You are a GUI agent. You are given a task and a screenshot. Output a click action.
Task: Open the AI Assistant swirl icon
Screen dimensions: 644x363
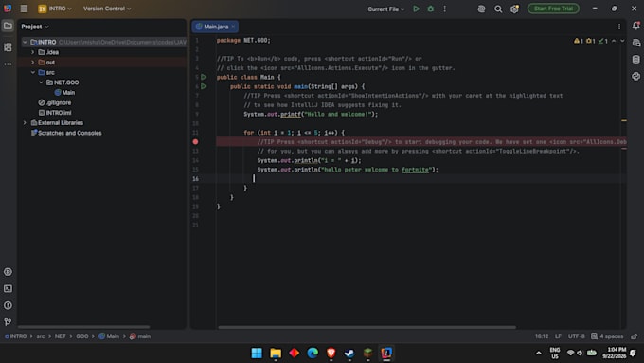(x=481, y=9)
